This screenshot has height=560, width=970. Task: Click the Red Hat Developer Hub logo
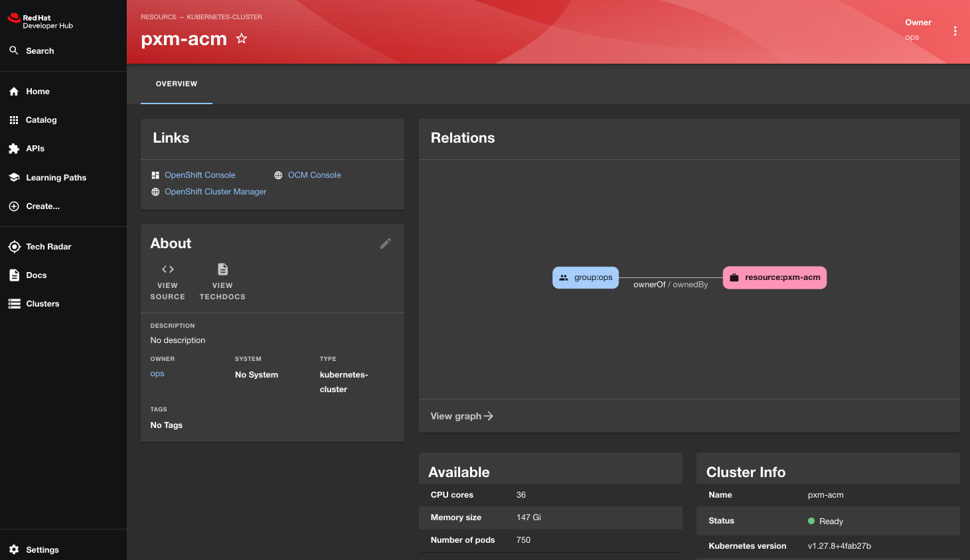(40, 21)
